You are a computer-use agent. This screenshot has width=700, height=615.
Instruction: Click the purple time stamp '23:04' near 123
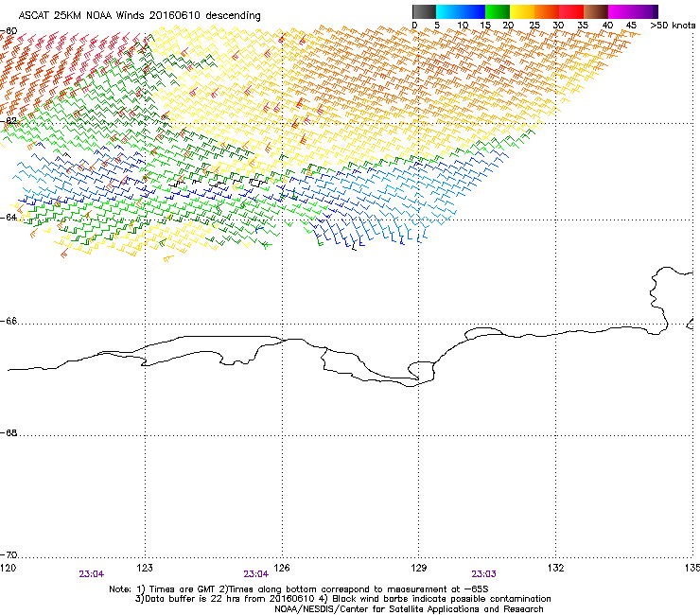(92, 574)
